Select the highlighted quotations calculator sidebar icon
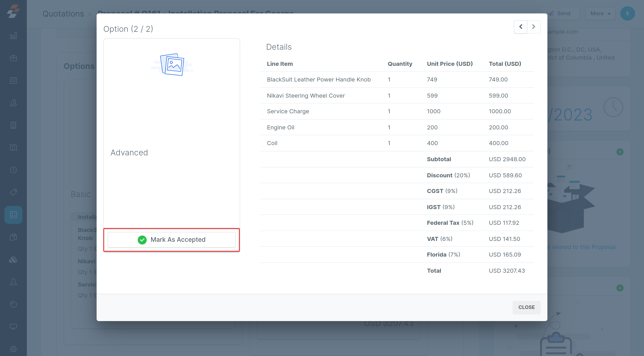Viewport: 644px width, 356px height. tap(13, 215)
